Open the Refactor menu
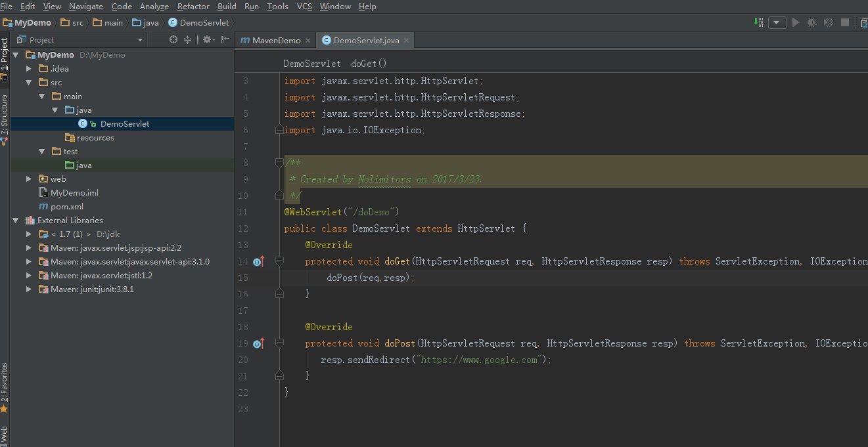Screen dimensions: 868x447 tap(193, 6)
